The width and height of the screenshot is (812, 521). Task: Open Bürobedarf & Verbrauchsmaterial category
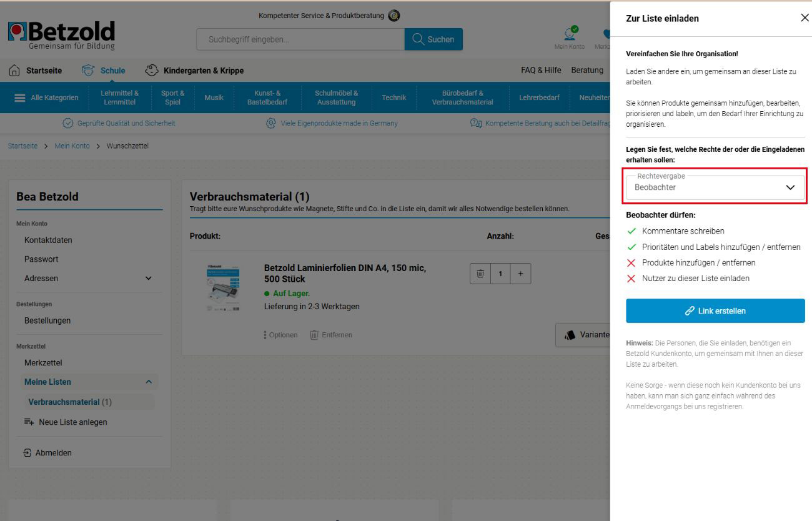(462, 97)
